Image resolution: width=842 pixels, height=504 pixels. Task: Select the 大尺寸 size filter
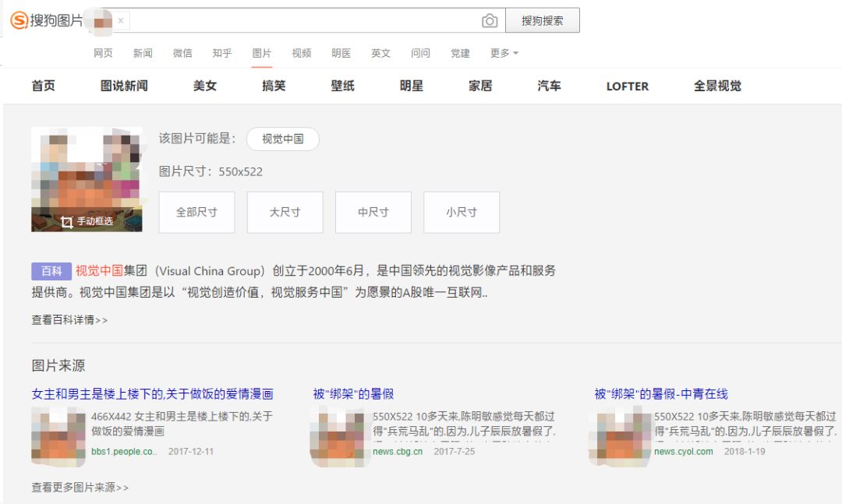click(x=285, y=212)
